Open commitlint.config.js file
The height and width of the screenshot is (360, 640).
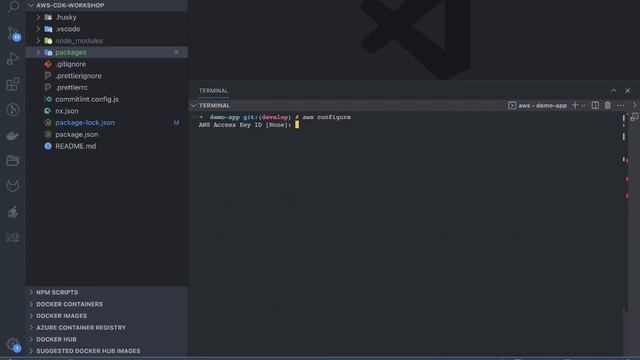[x=107, y=99]
